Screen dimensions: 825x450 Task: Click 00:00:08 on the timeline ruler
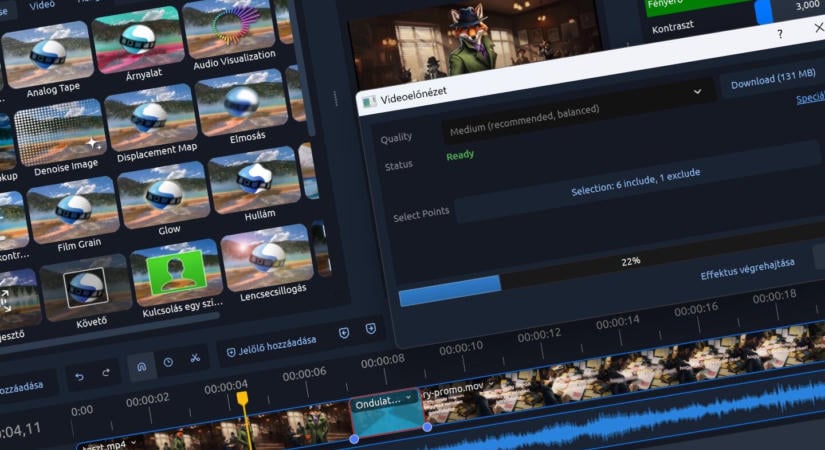[x=383, y=361]
